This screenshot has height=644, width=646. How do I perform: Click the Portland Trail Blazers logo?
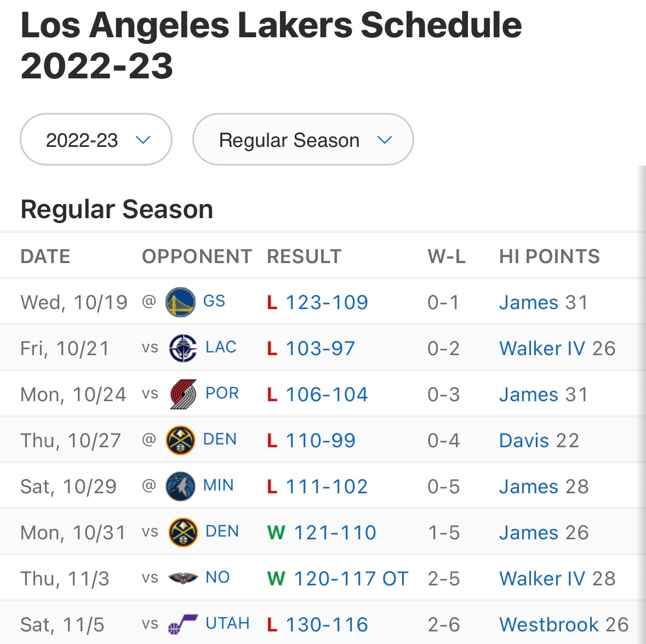click(x=182, y=394)
